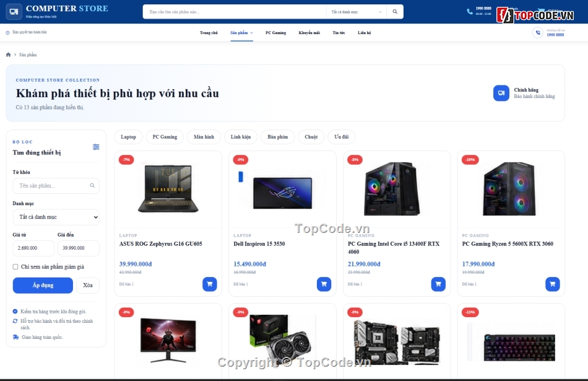Image resolution: width=588 pixels, height=381 pixels.
Task: Click the -7% discount badge on ASUS ROG
Action: (126, 160)
